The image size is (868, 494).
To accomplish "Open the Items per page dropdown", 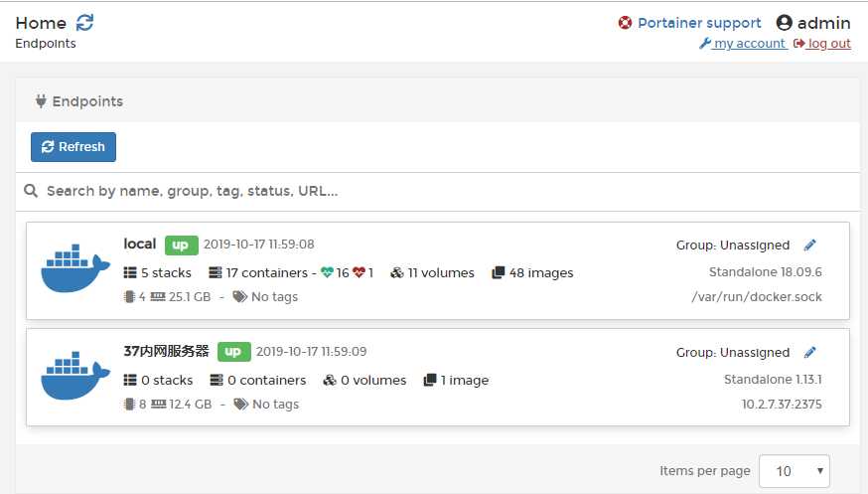I will [794, 471].
